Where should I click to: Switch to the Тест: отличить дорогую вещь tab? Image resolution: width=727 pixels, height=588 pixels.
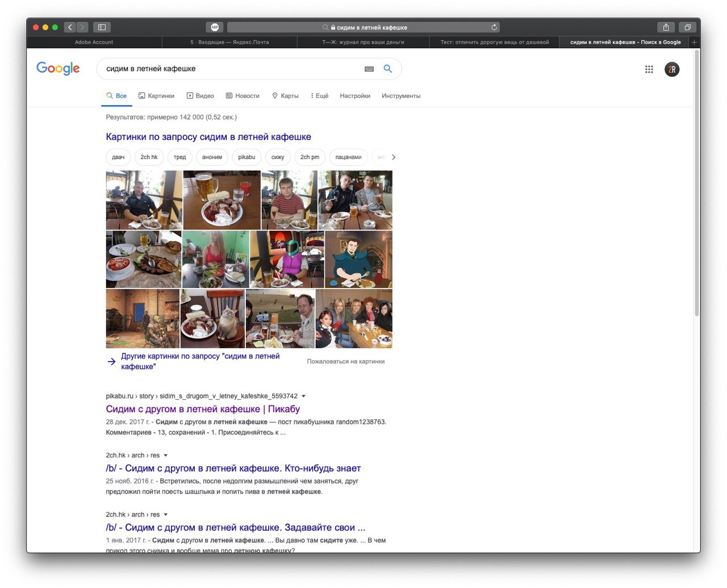495,42
